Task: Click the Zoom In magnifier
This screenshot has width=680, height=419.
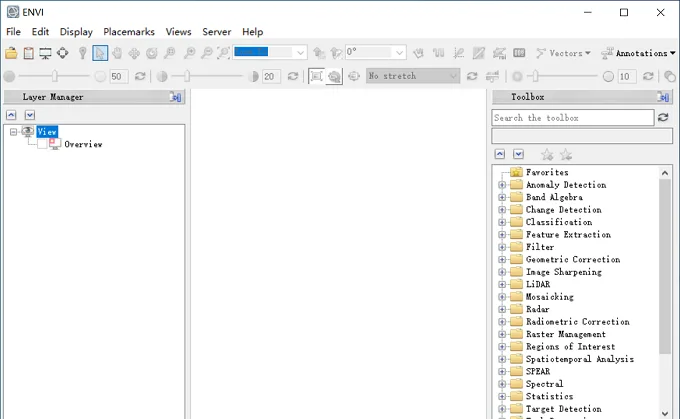Action: 190,53
